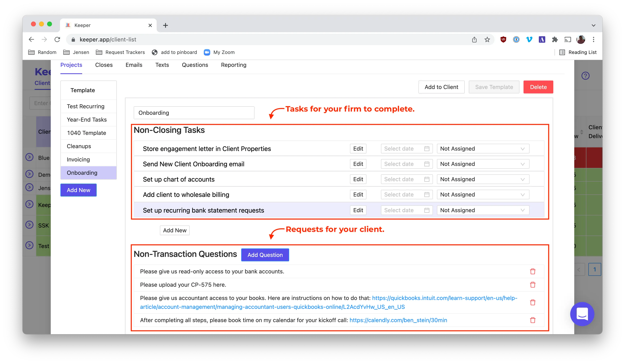Add New template under the template list
Image resolution: width=625 pixels, height=364 pixels.
pyautogui.click(x=78, y=190)
